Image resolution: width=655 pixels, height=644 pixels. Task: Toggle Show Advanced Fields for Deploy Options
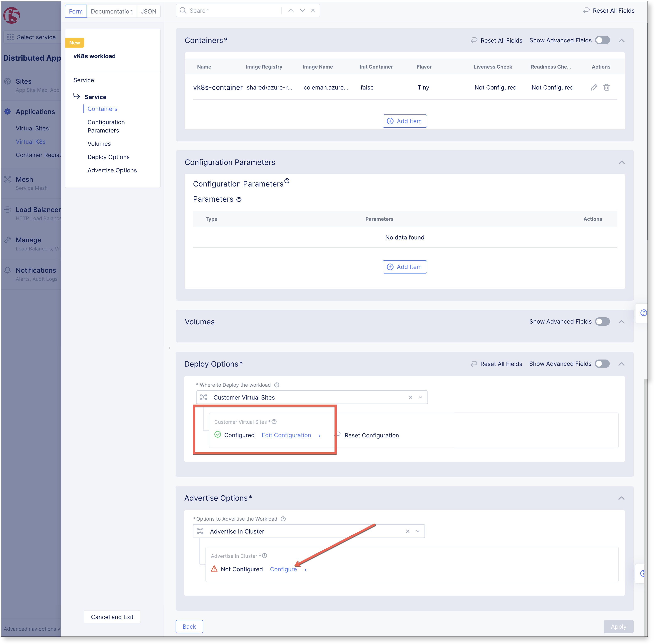point(602,364)
